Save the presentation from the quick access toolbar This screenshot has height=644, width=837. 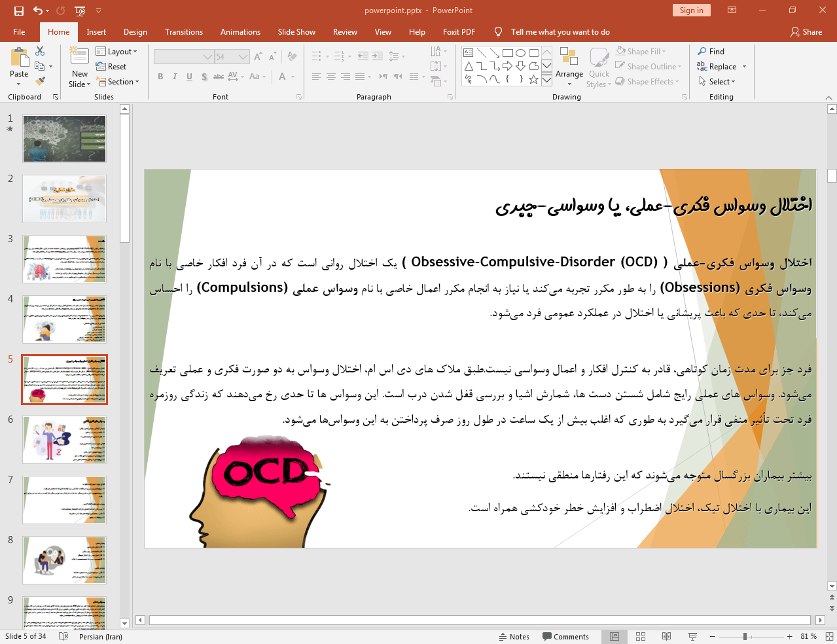(19, 10)
